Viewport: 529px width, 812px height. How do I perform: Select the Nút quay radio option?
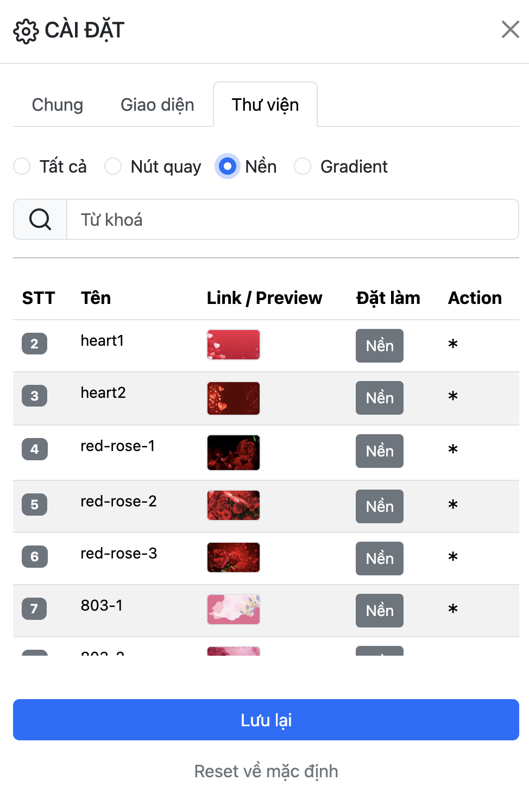pos(113,166)
